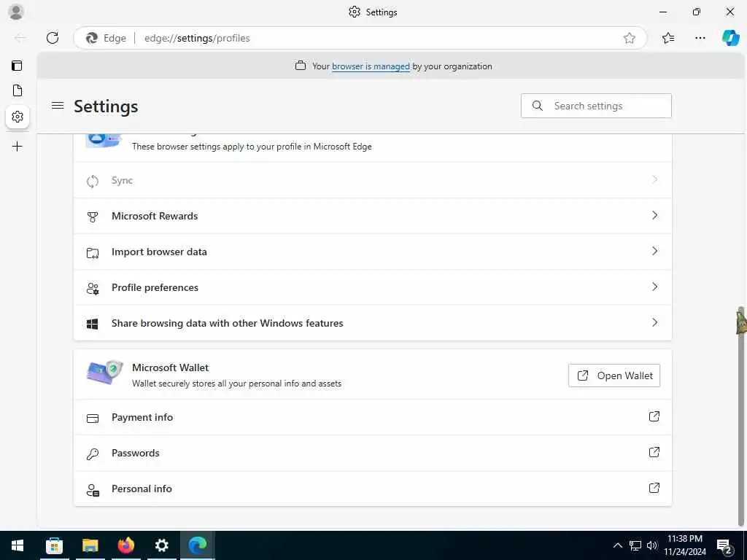Open the Settings and more ellipsis menu

point(700,38)
